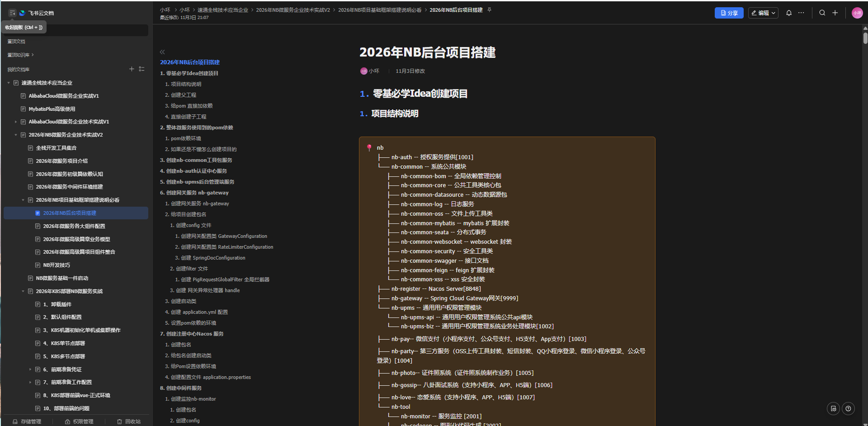Click breadcrumb link 2026年NB微服务企业技术实战V2

coord(293,10)
